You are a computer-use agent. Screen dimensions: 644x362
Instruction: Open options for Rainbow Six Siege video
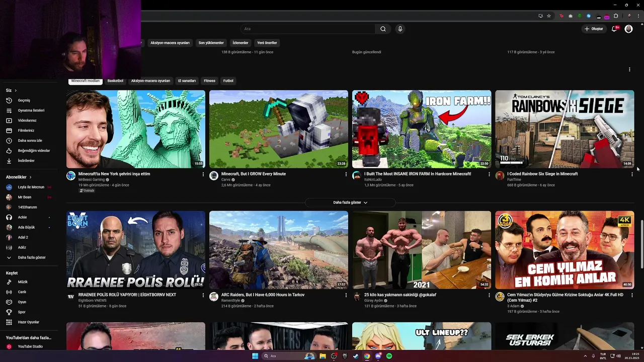(632, 174)
